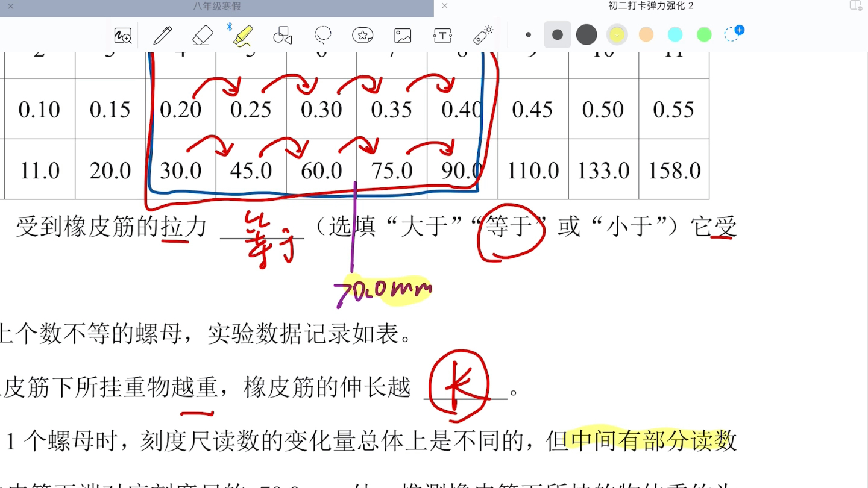Select the Laser pointer tool
868x488 pixels.
(x=483, y=35)
